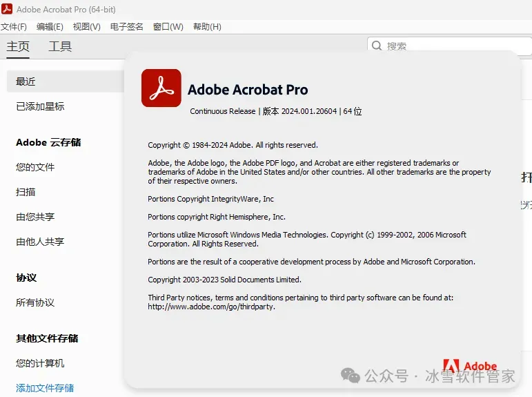Image resolution: width=532 pixels, height=397 pixels.
Task: Open 扫描 in the sidebar
Action: tap(26, 192)
